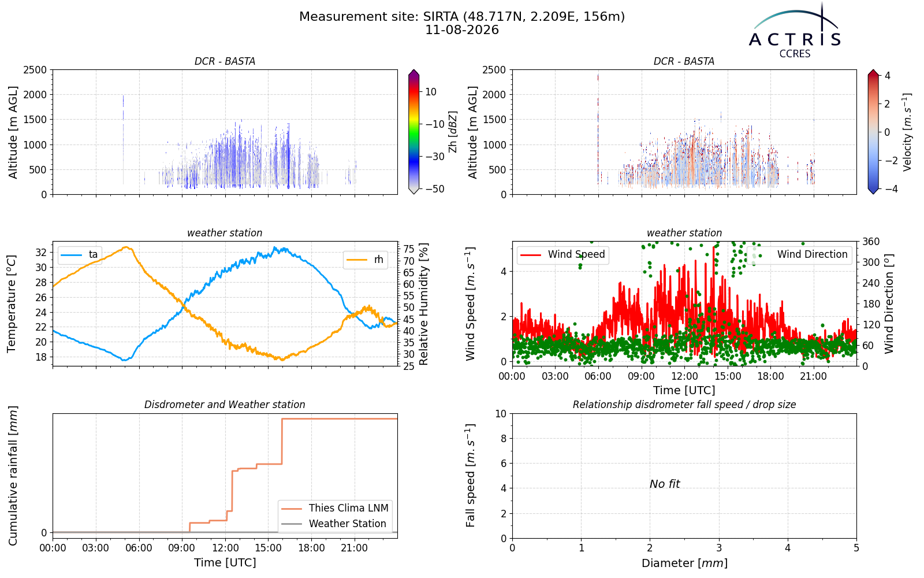Select the Altitude [m AGL] label of the reflectivity plot
924x578 pixels.
(x=13, y=132)
